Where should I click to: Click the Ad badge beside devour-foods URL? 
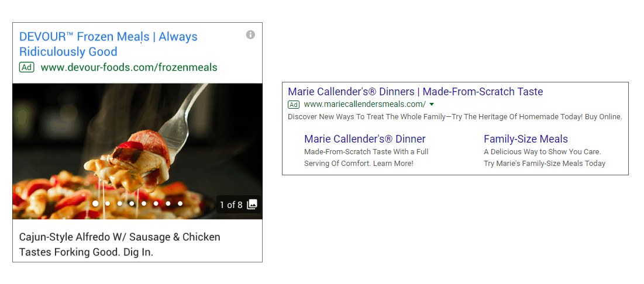tap(26, 67)
